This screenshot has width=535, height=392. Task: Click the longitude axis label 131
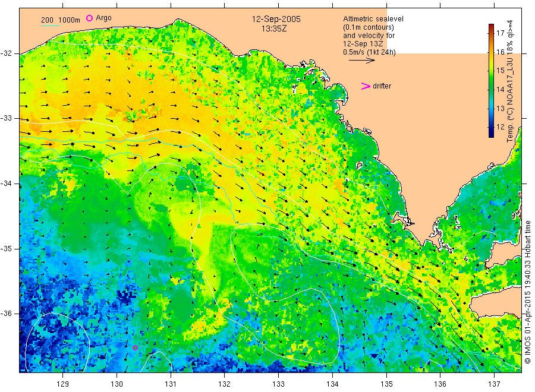coord(171,384)
